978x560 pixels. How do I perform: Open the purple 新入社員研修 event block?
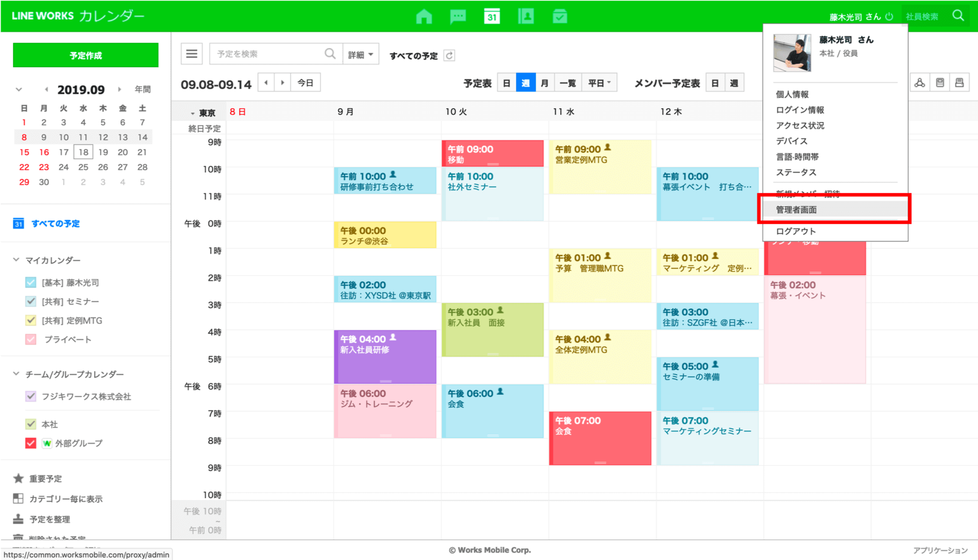[385, 357]
